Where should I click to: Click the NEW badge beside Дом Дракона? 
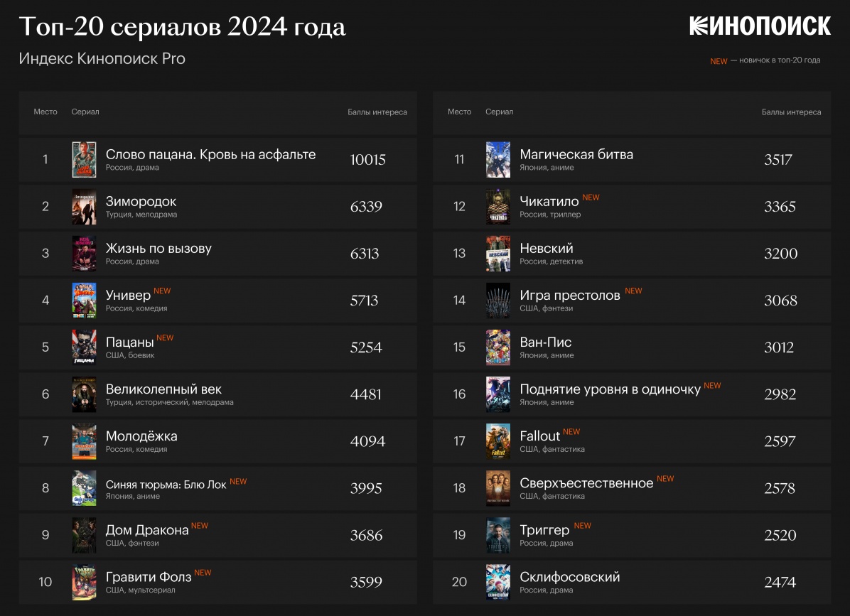[x=200, y=526]
